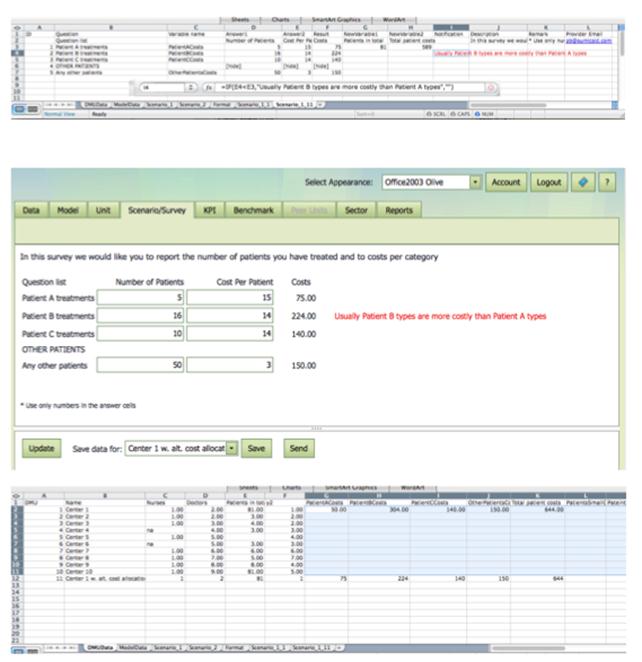Click the help question mark icon
The height and width of the screenshot is (662, 642).
coord(606,183)
